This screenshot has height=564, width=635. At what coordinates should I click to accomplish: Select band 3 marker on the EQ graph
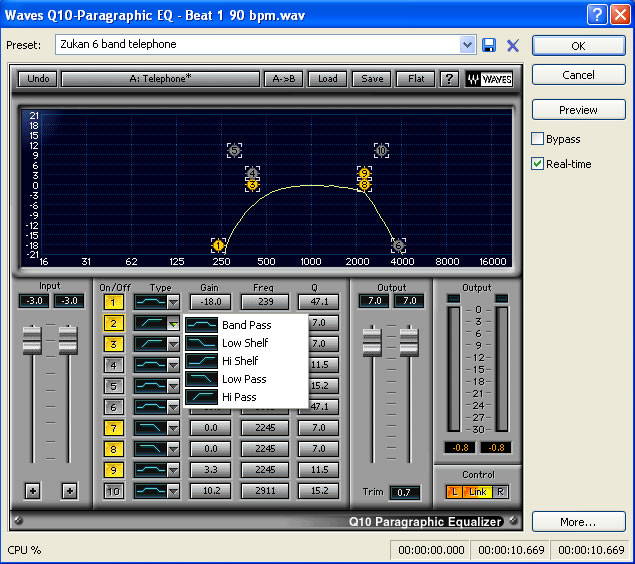tap(252, 185)
